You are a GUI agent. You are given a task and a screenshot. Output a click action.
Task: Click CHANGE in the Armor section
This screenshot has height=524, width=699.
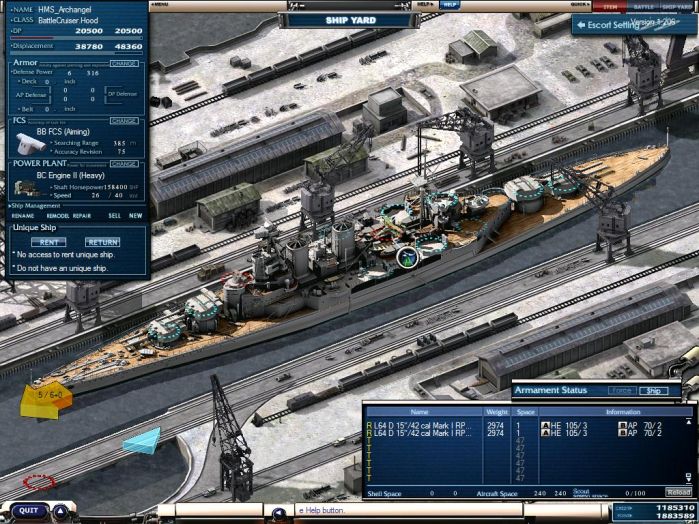124,63
